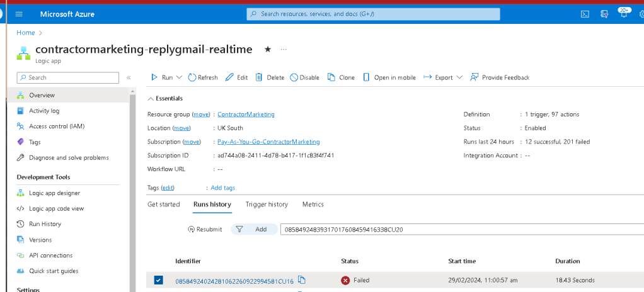Click the red Failed status icon

345,281
